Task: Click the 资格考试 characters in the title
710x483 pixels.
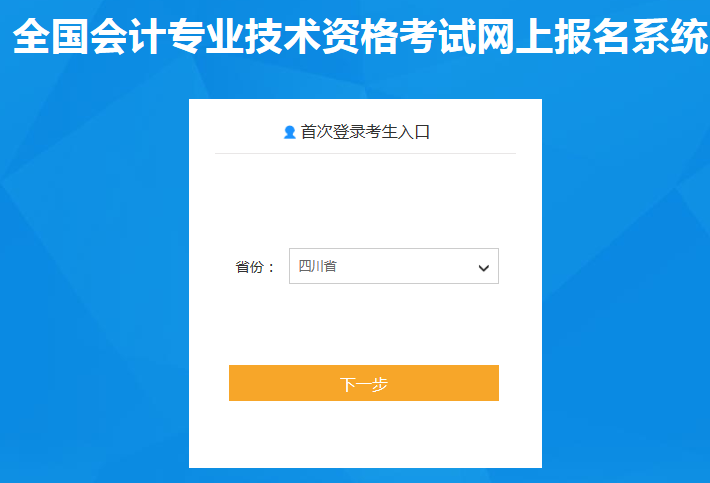Action: click(398, 36)
